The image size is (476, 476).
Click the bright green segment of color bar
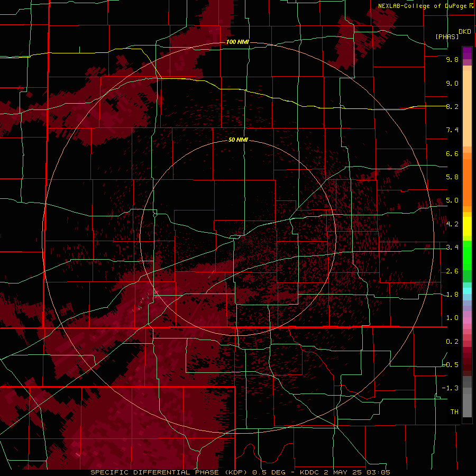click(x=467, y=255)
